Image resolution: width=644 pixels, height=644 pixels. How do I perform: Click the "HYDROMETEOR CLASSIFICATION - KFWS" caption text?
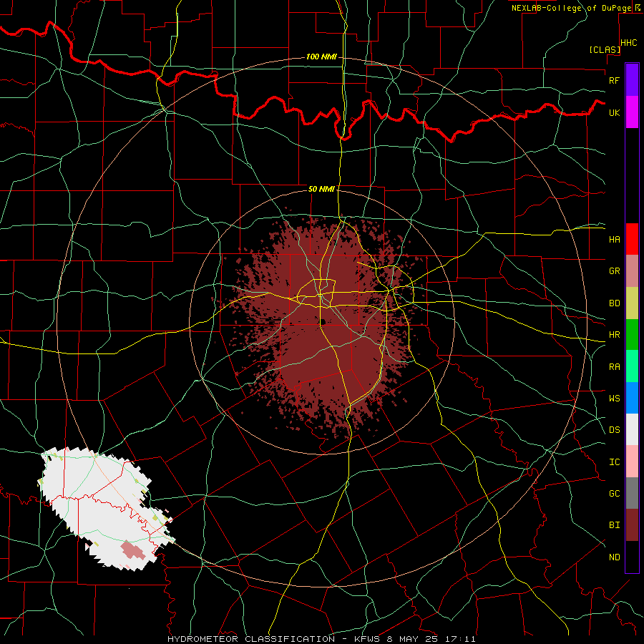[275, 639]
